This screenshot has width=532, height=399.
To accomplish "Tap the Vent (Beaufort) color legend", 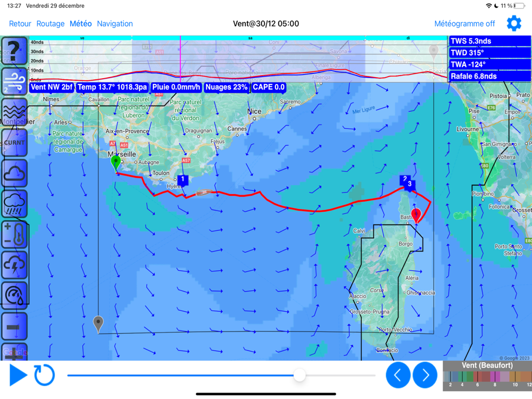I will pos(487,375).
